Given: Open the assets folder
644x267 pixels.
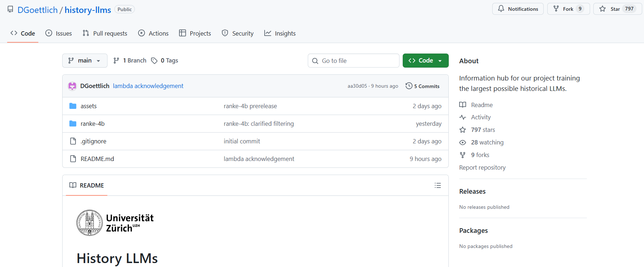Looking at the screenshot, I should (88, 106).
